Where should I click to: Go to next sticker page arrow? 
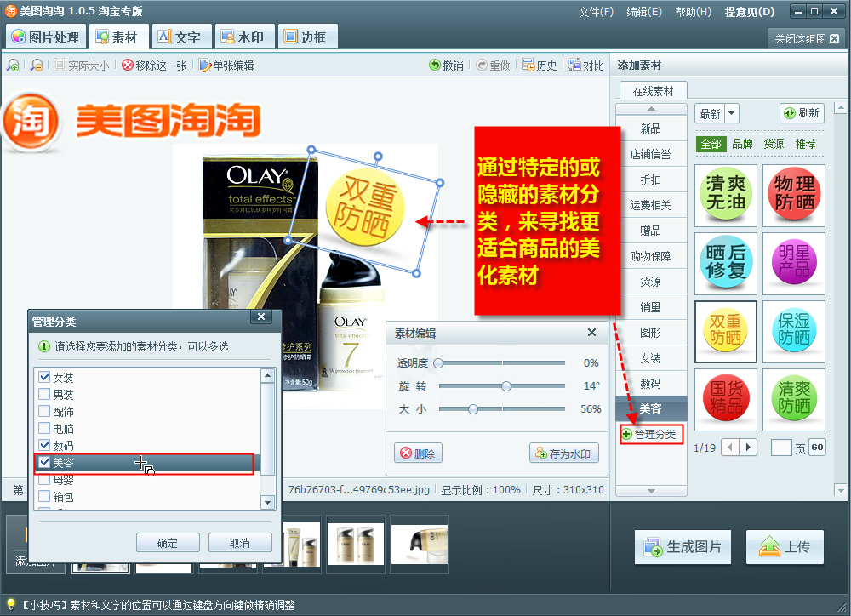(x=748, y=448)
